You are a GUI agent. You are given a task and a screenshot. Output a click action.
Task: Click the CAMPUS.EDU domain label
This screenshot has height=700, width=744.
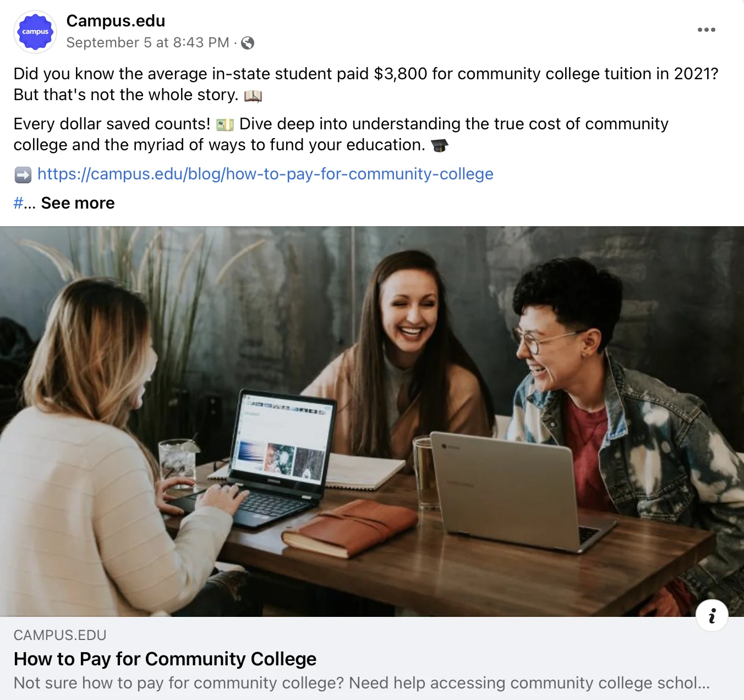(60, 635)
